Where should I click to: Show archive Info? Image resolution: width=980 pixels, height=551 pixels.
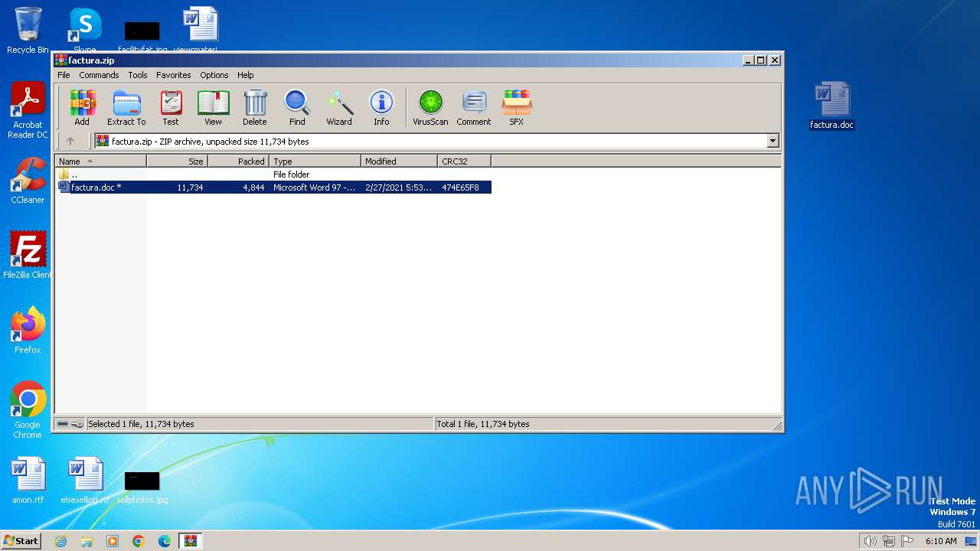pyautogui.click(x=381, y=107)
